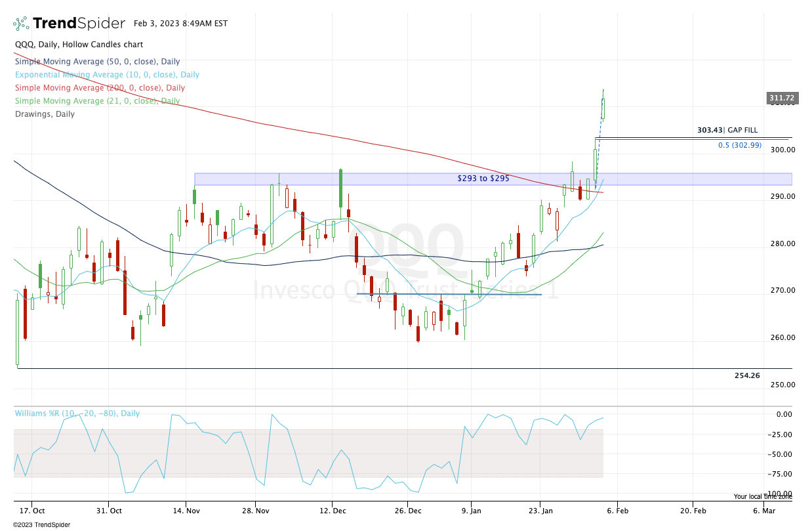Click the 20. Feb date axis label

point(693,510)
